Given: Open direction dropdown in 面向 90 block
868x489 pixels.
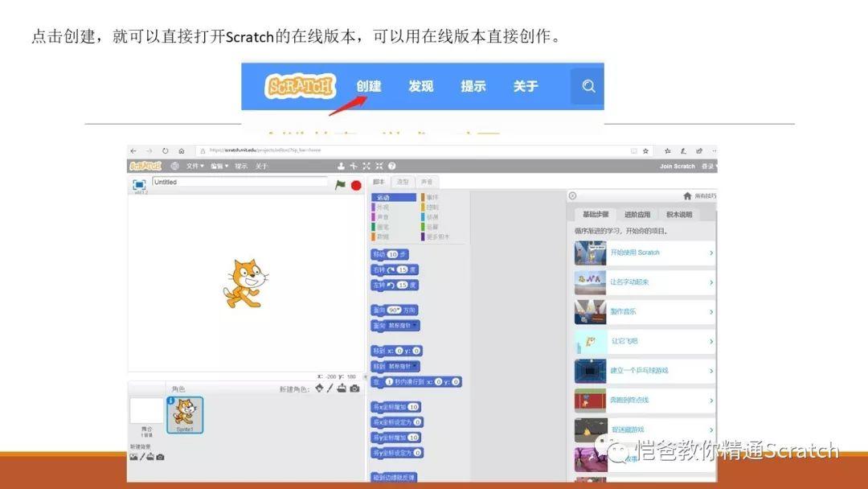Looking at the screenshot, I should pyautogui.click(x=394, y=310).
